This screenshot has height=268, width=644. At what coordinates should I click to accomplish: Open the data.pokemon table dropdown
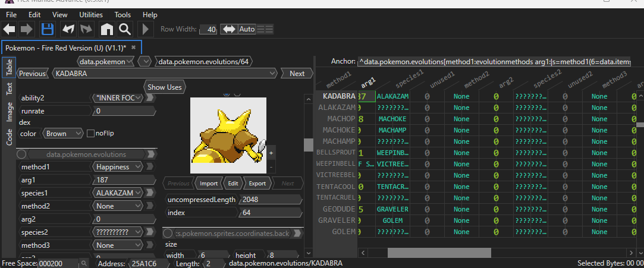click(x=106, y=62)
